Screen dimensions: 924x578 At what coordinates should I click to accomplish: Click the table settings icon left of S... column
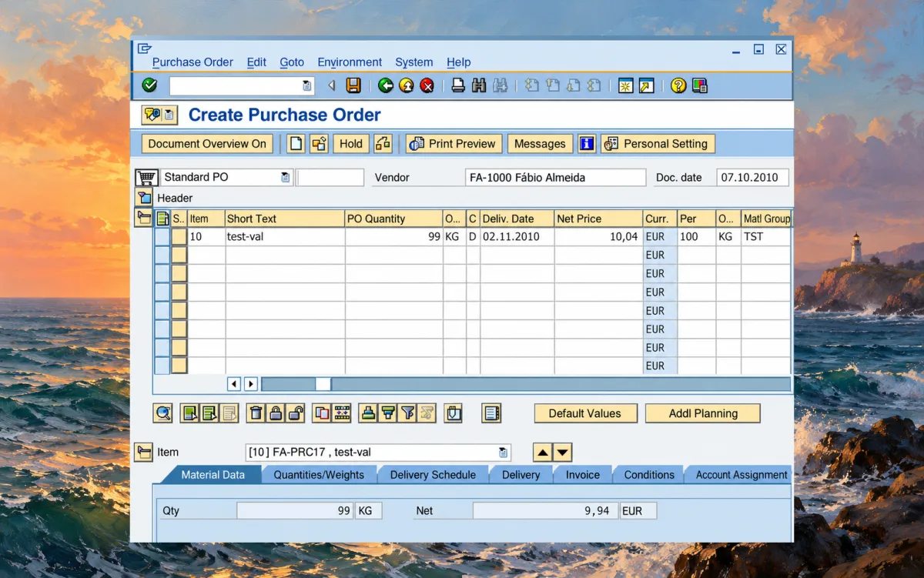click(x=162, y=219)
